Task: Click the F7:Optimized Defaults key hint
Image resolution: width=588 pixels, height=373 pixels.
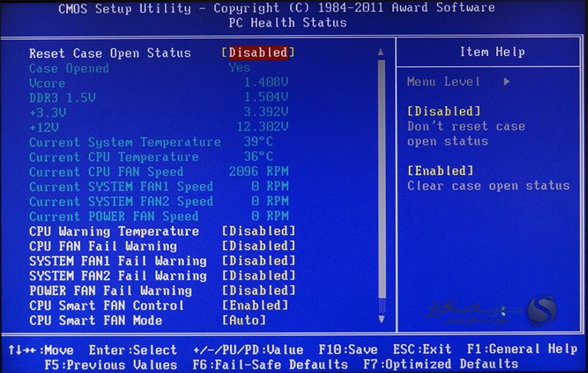Action: coord(440,364)
